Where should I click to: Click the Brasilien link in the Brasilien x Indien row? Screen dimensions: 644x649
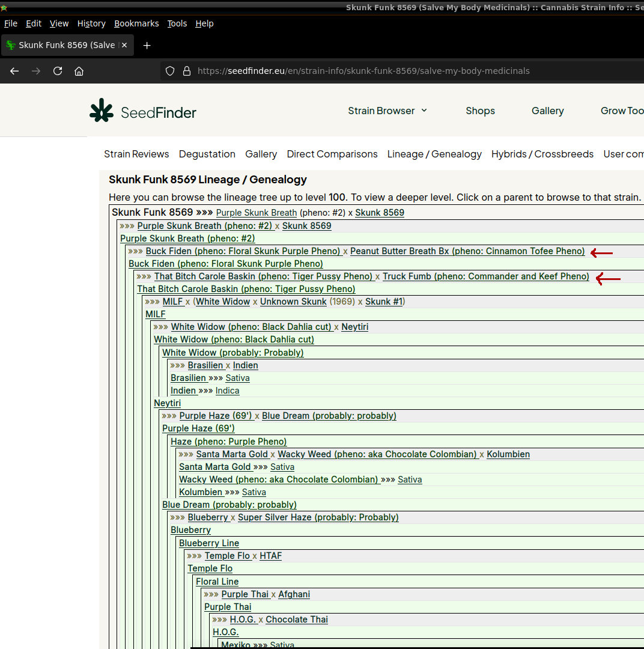[x=205, y=365]
